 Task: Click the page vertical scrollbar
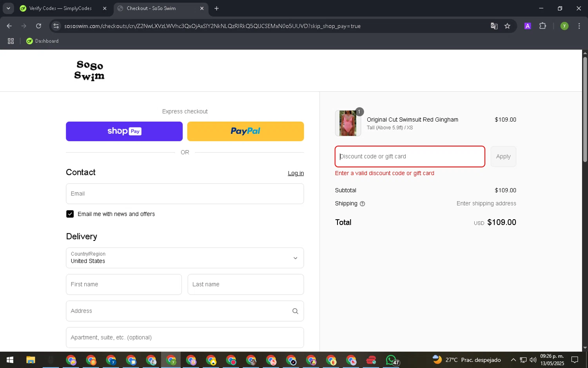click(585, 110)
